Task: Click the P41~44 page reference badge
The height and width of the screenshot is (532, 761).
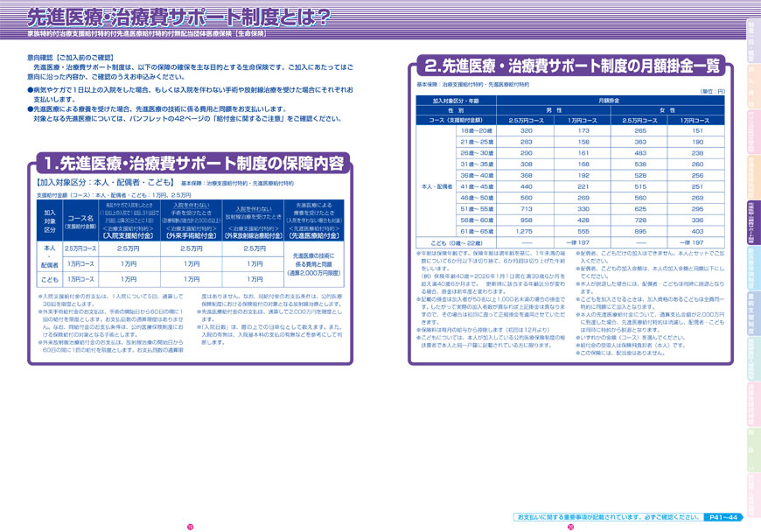Action: point(724,516)
